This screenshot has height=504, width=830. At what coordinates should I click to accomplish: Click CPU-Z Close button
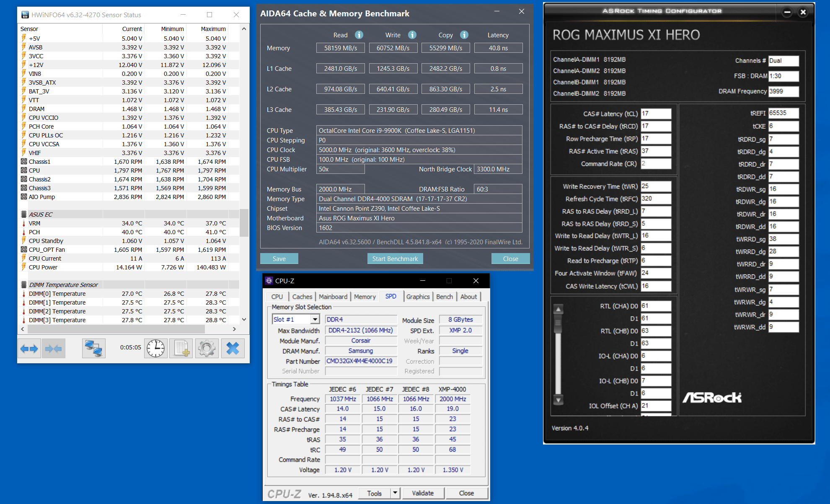(x=466, y=493)
